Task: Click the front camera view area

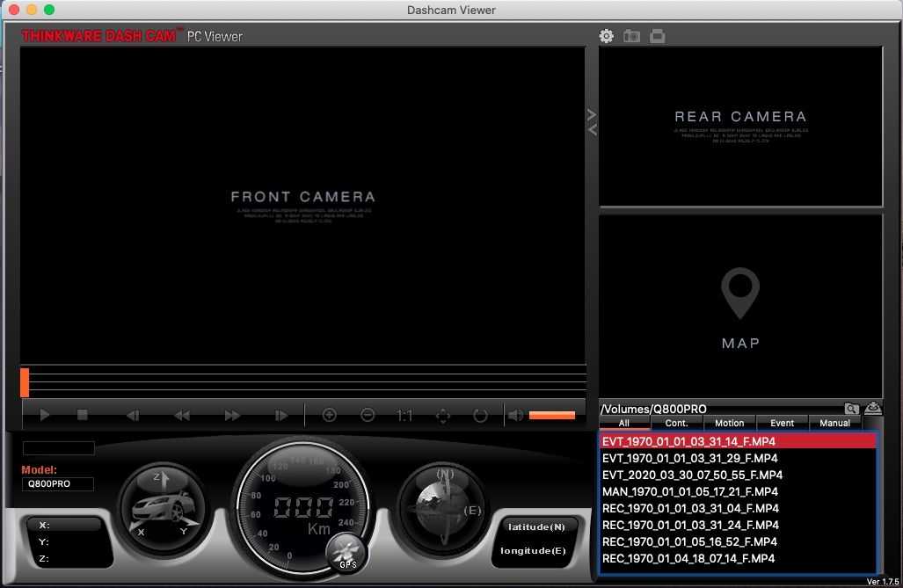Action: pos(303,205)
